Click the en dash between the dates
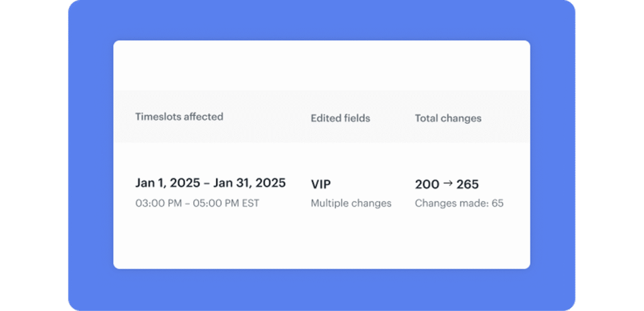The image size is (644, 311). click(206, 183)
